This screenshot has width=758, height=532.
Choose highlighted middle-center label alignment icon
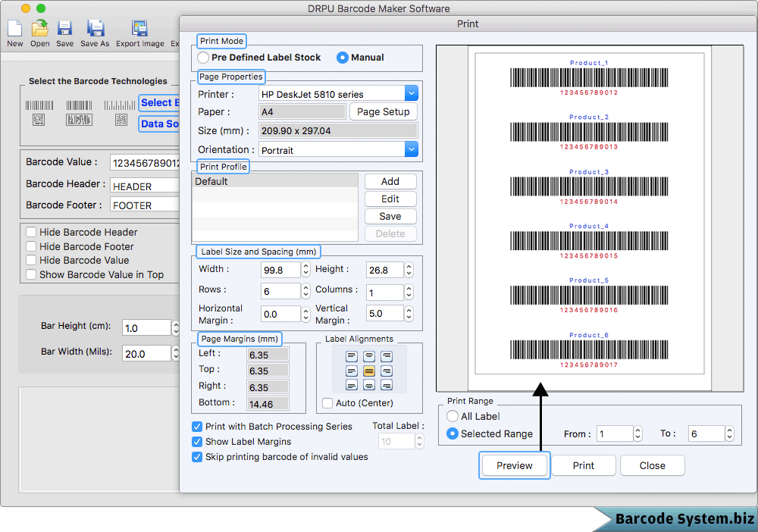369,371
